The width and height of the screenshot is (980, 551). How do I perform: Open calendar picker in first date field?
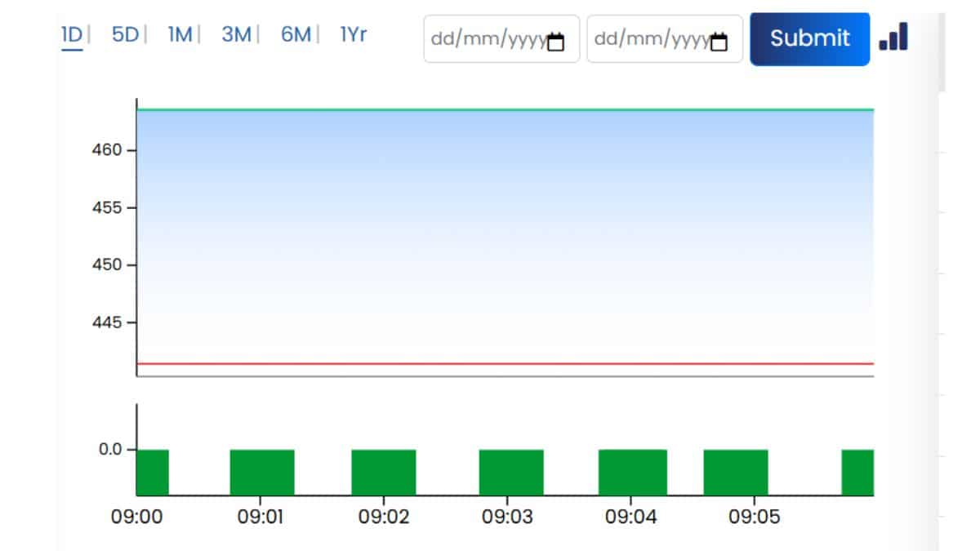coord(555,42)
